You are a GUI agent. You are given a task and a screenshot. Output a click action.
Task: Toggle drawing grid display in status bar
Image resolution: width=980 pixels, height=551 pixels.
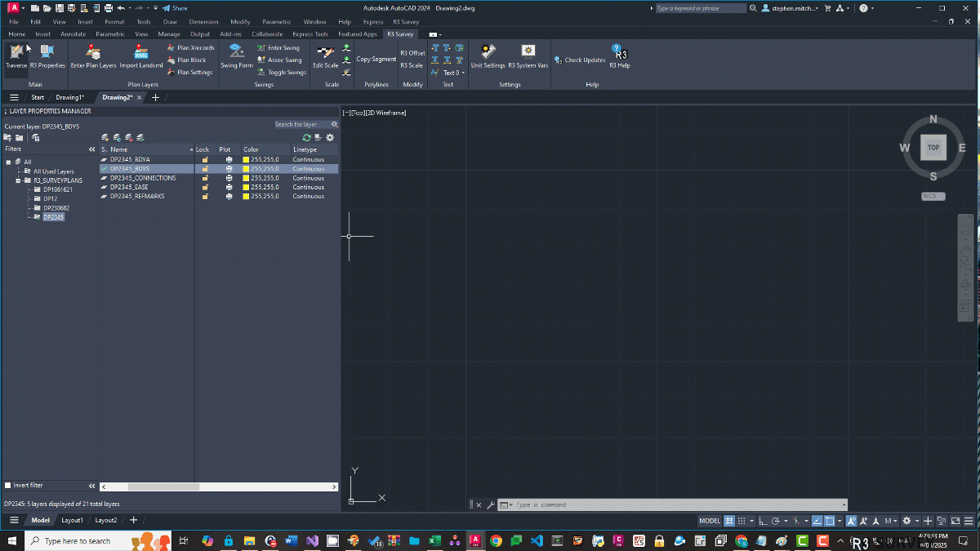pos(729,521)
